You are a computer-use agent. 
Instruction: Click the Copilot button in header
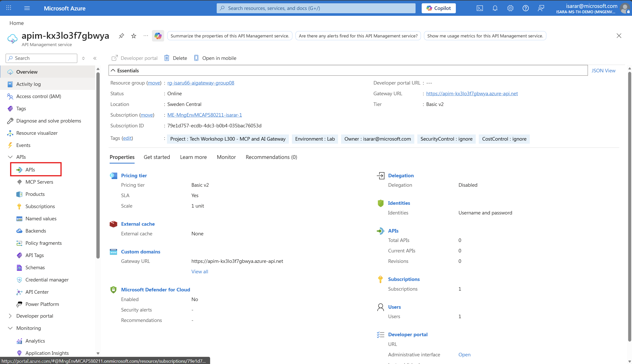click(x=438, y=8)
